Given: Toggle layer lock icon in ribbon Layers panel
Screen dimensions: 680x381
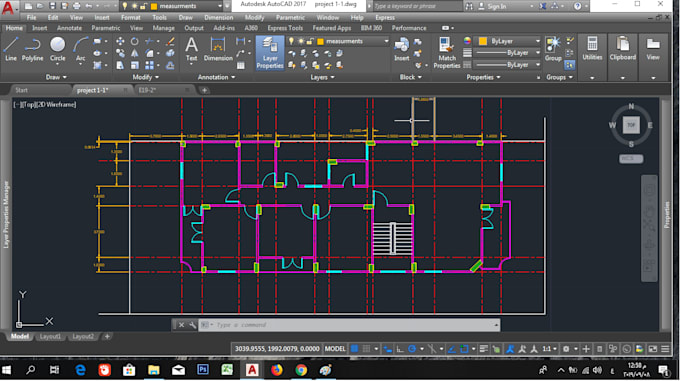Looking at the screenshot, I should pyautogui.click(x=310, y=41).
